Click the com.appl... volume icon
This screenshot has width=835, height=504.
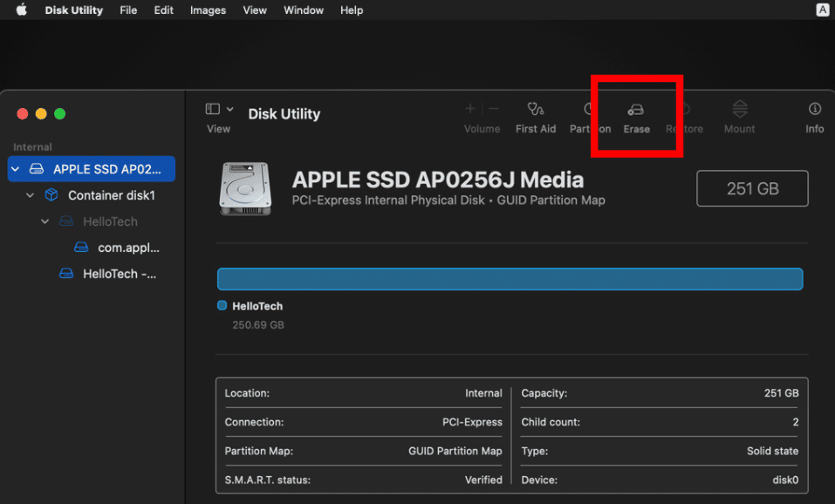pyautogui.click(x=81, y=247)
